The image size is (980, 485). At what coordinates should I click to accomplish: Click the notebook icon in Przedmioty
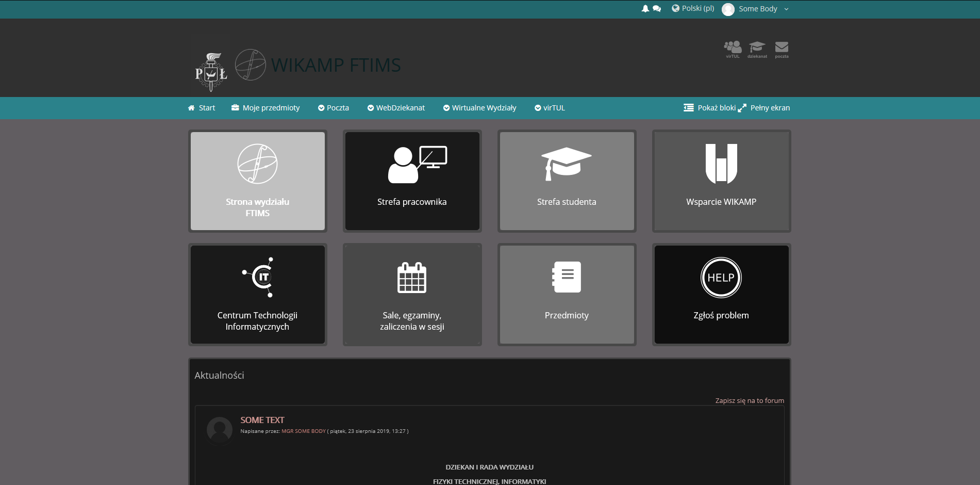(567, 277)
